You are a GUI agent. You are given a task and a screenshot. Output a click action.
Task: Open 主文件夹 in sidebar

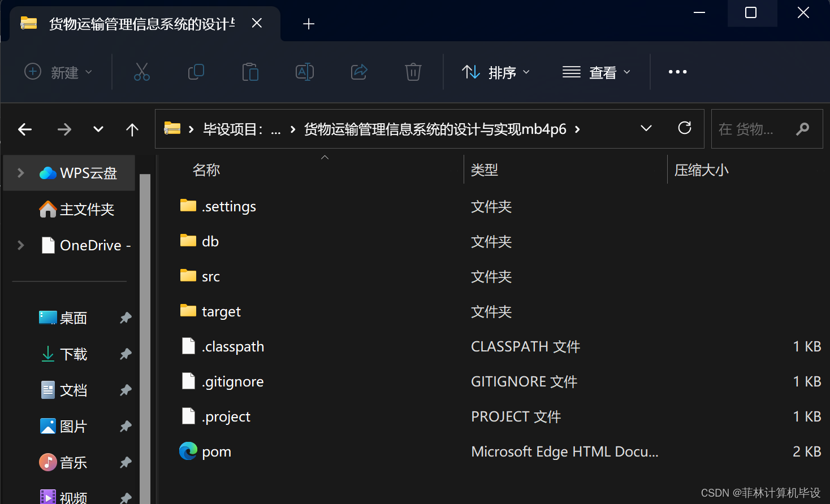coord(77,210)
